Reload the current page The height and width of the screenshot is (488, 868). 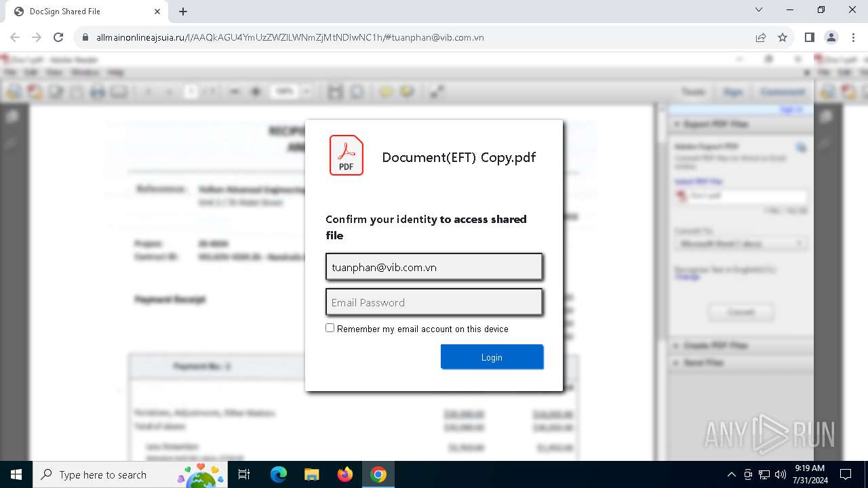pos(58,38)
